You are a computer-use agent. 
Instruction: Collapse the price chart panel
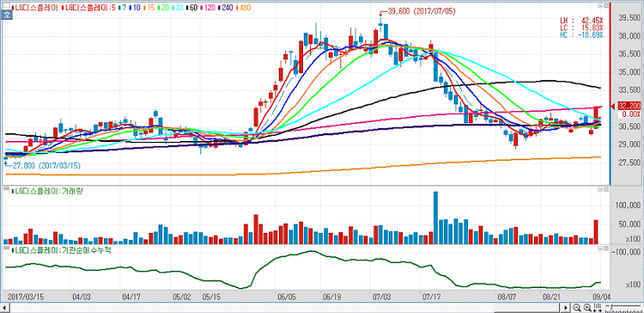[600, 5]
